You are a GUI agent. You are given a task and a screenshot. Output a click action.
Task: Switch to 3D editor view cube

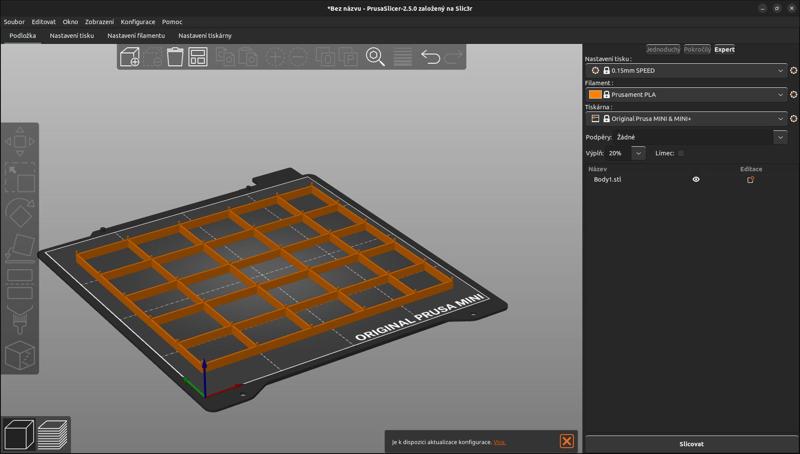[x=19, y=435]
